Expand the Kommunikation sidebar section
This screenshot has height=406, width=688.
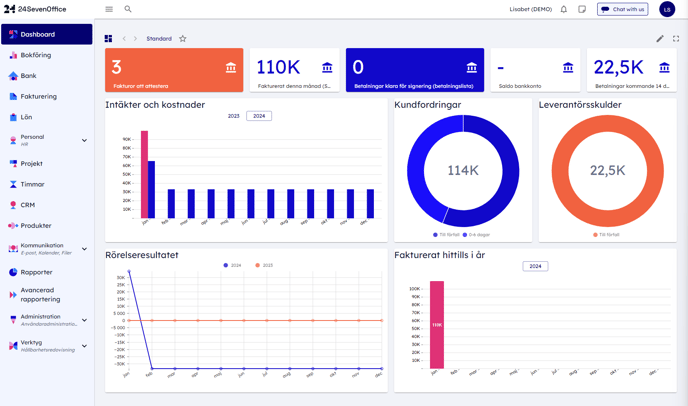pos(84,249)
